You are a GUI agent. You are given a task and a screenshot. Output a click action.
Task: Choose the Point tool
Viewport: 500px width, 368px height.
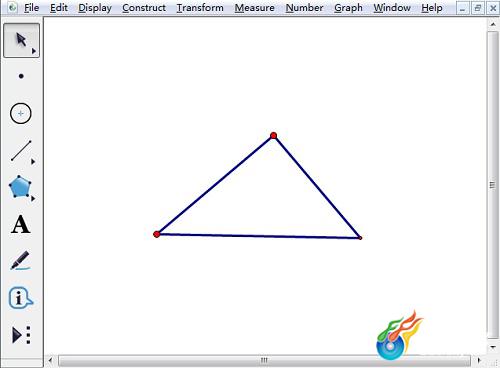click(21, 76)
